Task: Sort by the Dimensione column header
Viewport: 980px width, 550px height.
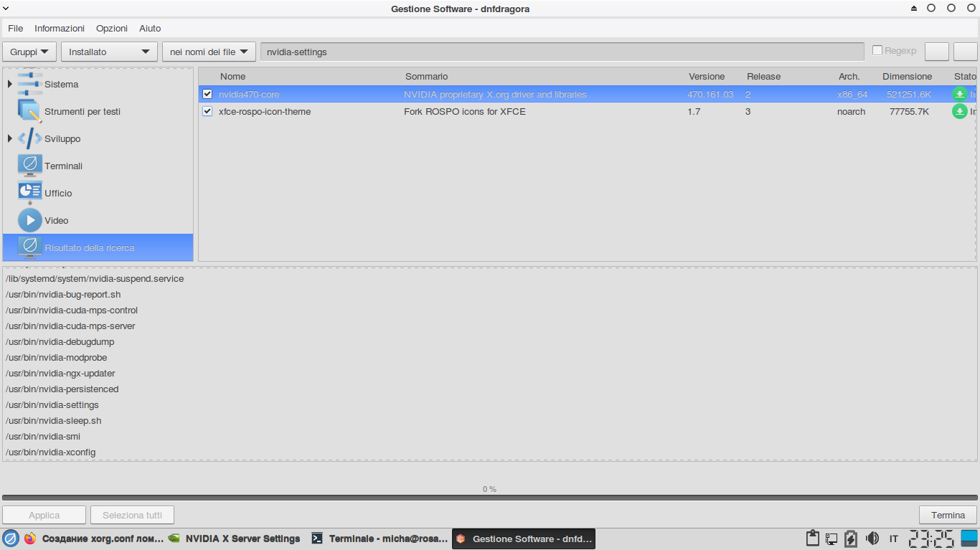Action: (908, 76)
